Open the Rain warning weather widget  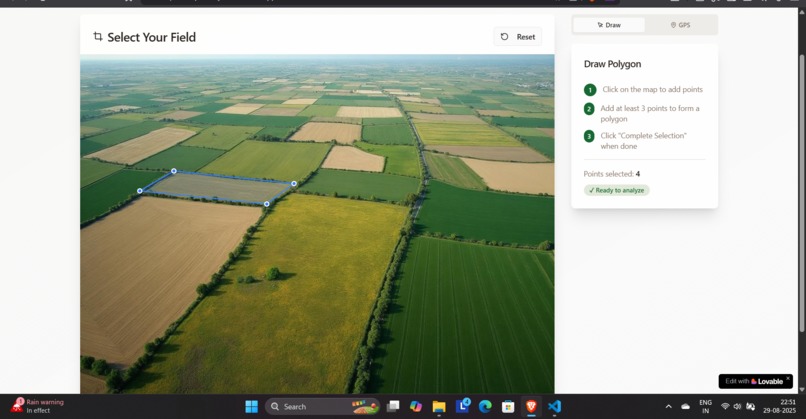[38, 406]
